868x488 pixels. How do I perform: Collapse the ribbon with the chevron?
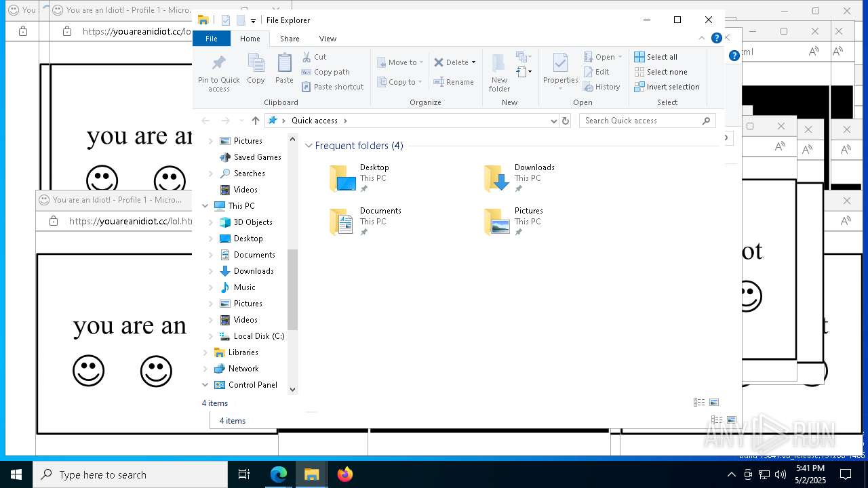(702, 38)
